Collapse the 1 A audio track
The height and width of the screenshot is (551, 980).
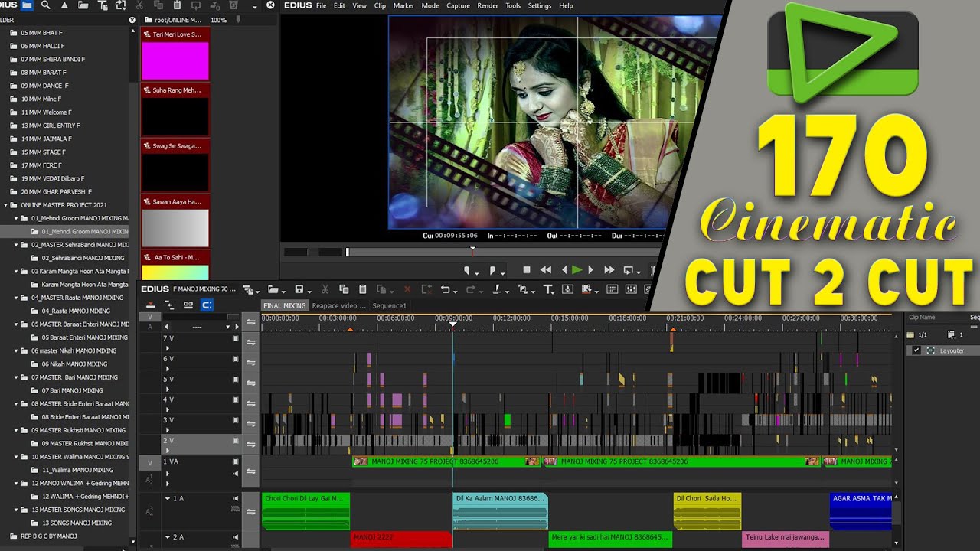point(167,498)
